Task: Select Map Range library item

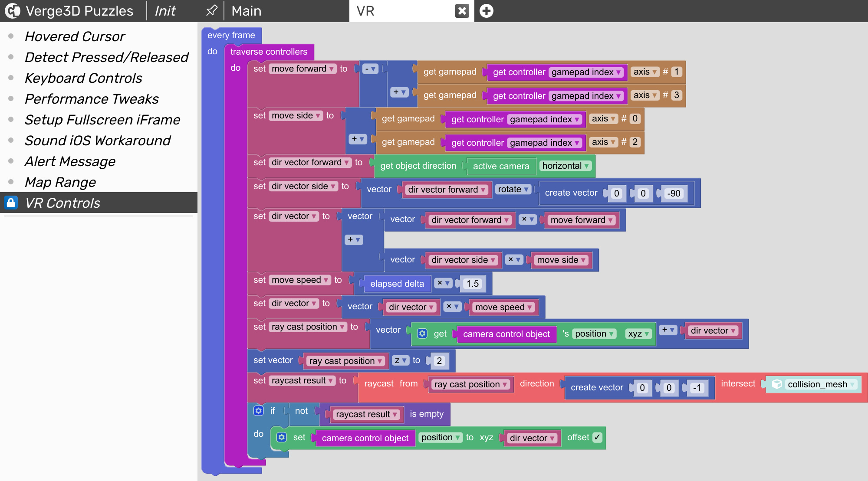Action: point(60,182)
